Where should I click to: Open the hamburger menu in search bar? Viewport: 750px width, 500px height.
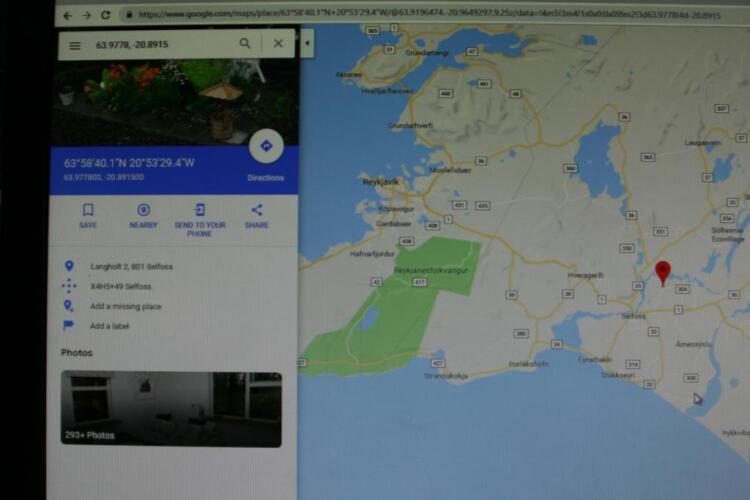tap(75, 45)
